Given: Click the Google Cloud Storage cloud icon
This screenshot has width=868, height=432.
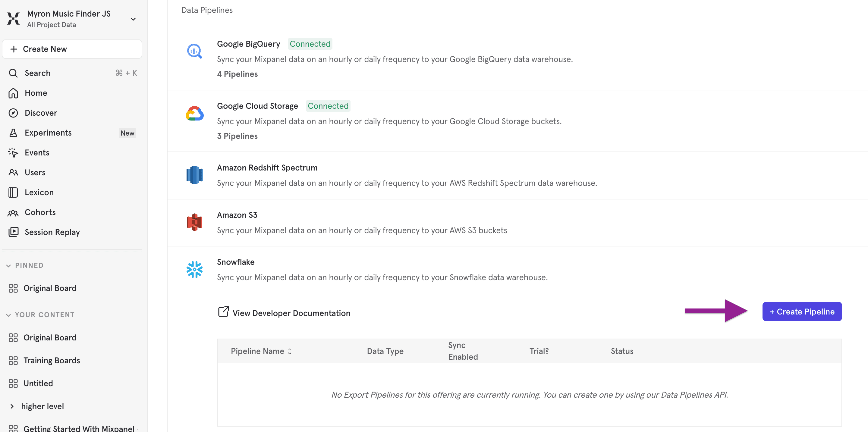Looking at the screenshot, I should coord(194,114).
